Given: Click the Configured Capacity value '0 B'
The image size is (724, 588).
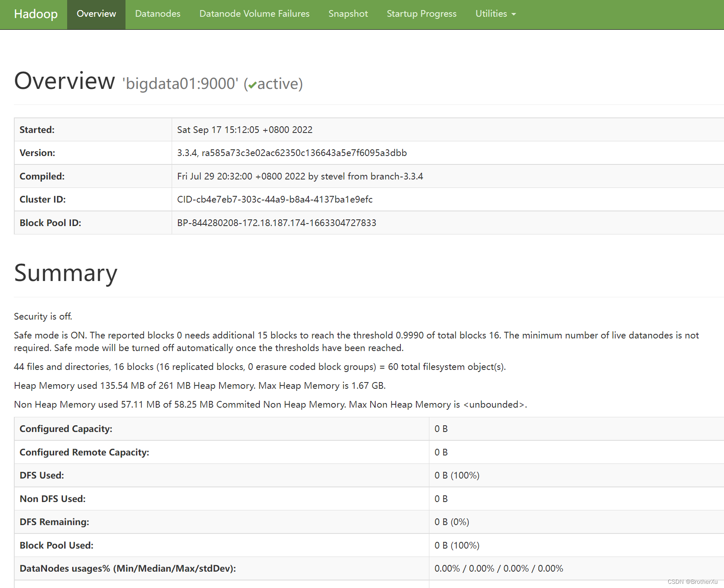Looking at the screenshot, I should pyautogui.click(x=441, y=429).
